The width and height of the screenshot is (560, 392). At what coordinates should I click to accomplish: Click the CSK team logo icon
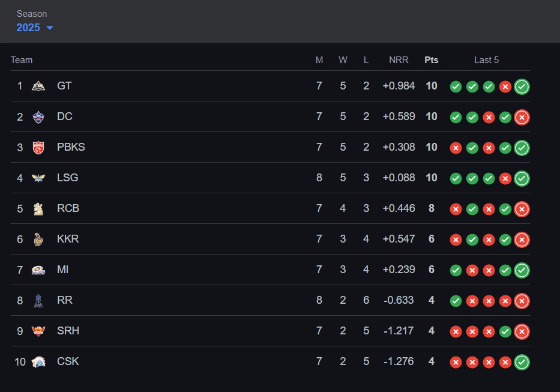38,361
